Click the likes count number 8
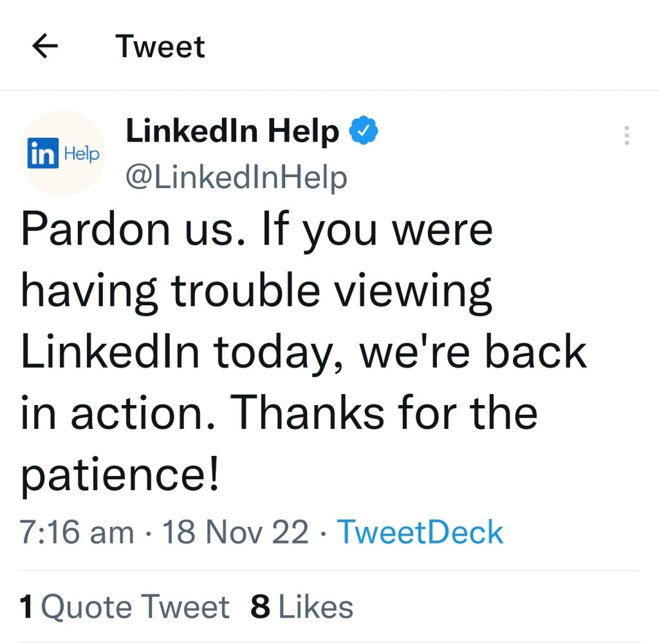659x644 pixels. (x=260, y=607)
